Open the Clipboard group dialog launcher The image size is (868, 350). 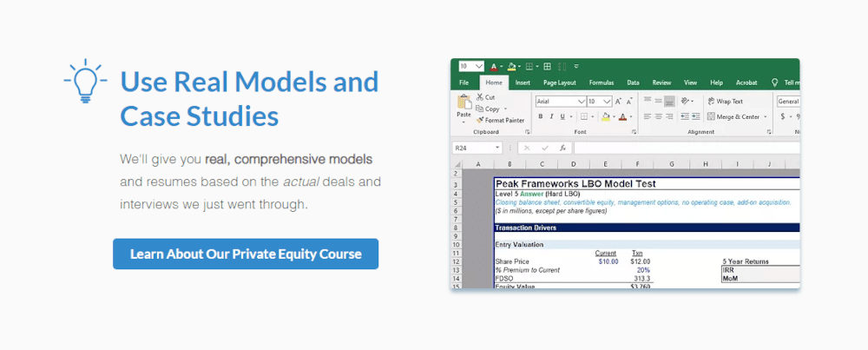[528, 132]
